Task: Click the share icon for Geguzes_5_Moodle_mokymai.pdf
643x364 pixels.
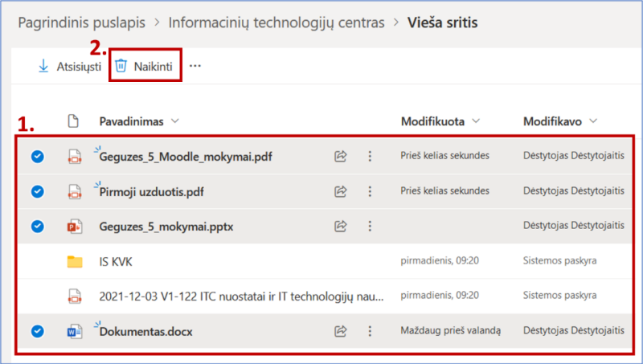Action: point(340,157)
